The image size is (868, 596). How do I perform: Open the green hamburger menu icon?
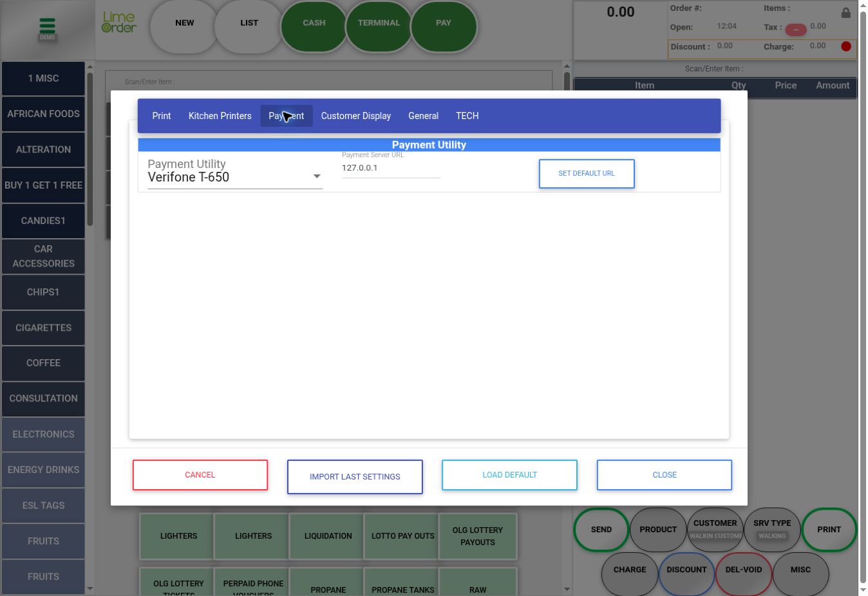point(48,26)
